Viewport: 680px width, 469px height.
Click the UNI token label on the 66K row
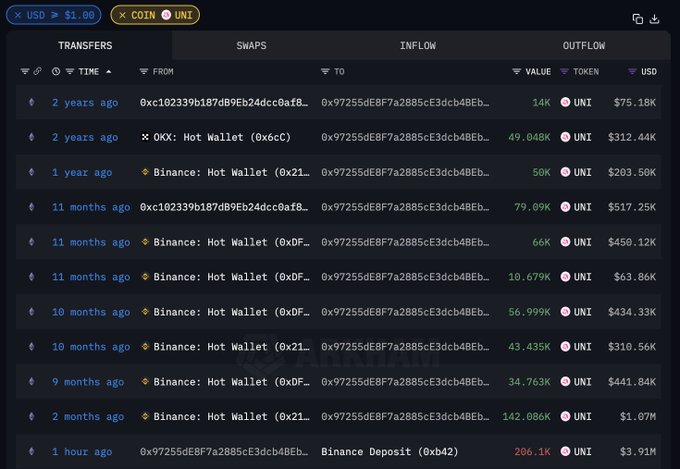tap(582, 242)
